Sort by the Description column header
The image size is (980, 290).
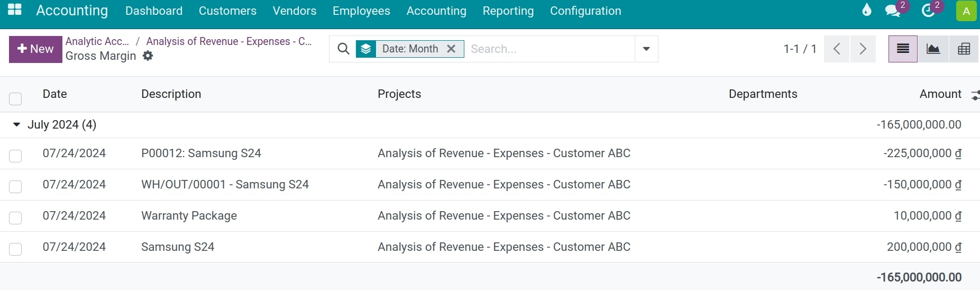pos(171,94)
